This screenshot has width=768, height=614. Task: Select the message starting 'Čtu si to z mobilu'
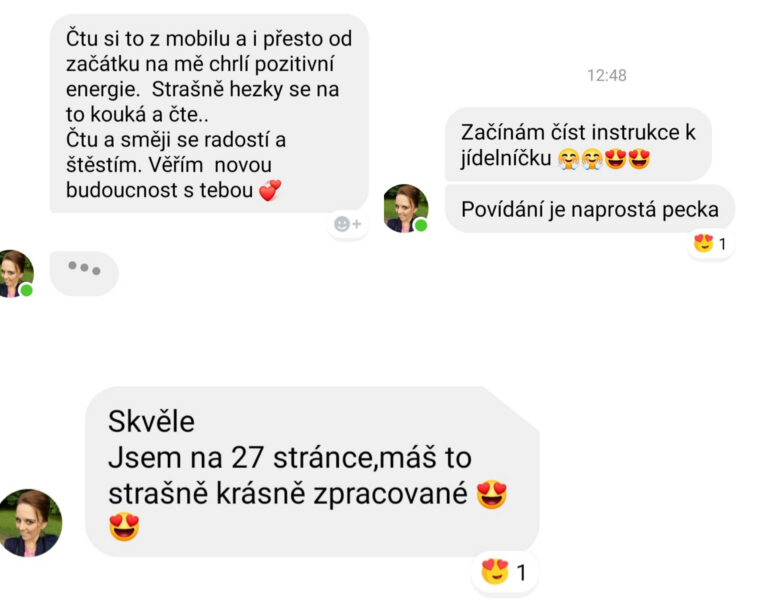point(209,114)
